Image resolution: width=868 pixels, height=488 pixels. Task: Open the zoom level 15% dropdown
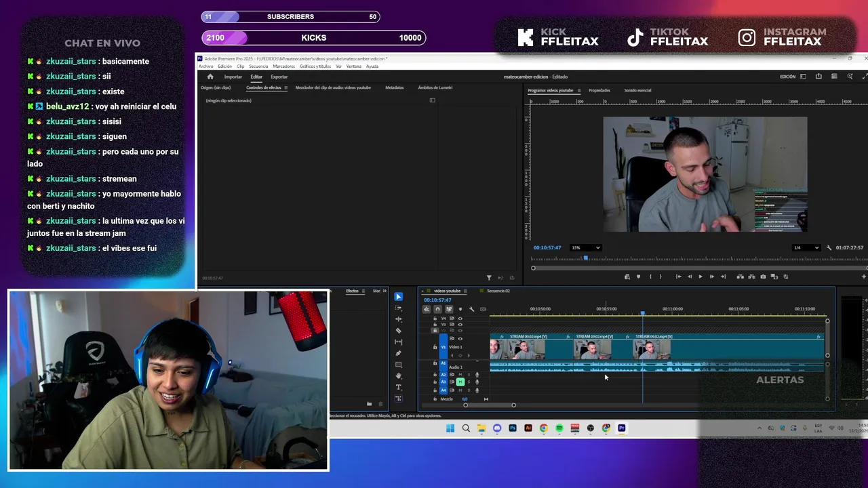click(586, 247)
